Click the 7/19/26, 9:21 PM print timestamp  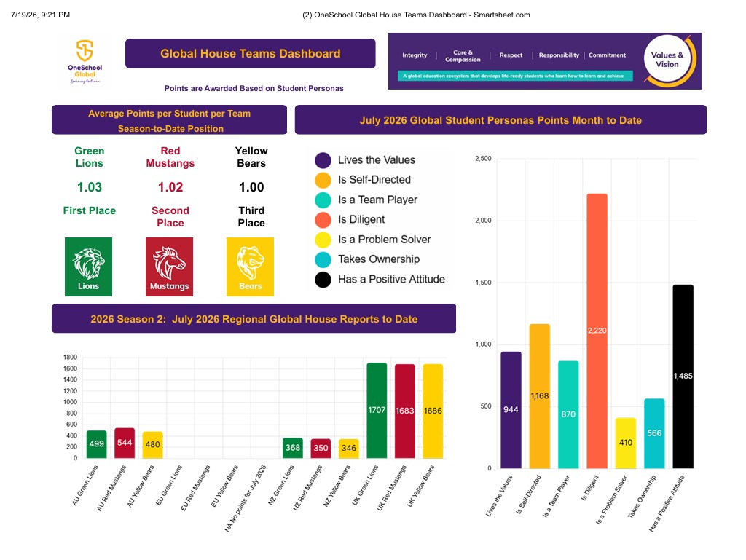tap(41, 15)
